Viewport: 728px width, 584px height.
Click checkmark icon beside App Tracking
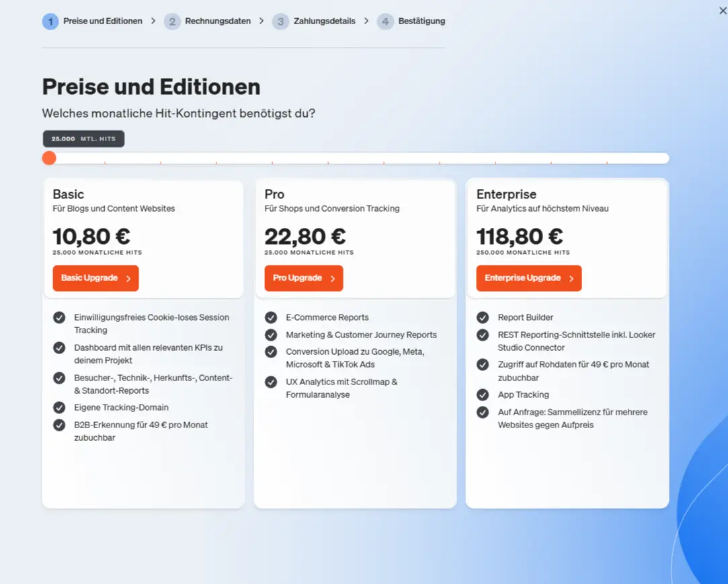483,394
